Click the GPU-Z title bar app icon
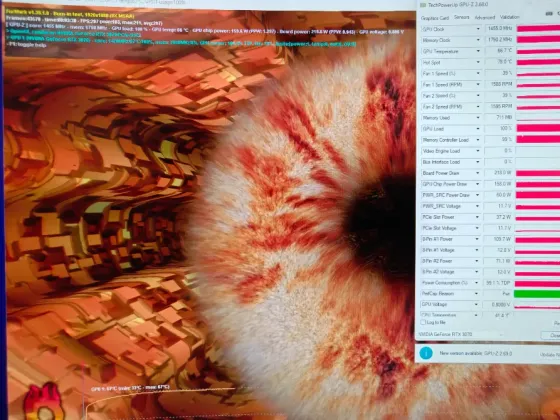This screenshot has width=560, height=420. coord(423,5)
